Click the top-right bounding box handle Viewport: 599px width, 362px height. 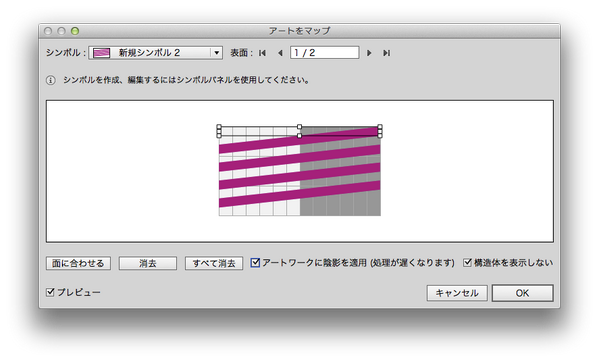coord(380,127)
